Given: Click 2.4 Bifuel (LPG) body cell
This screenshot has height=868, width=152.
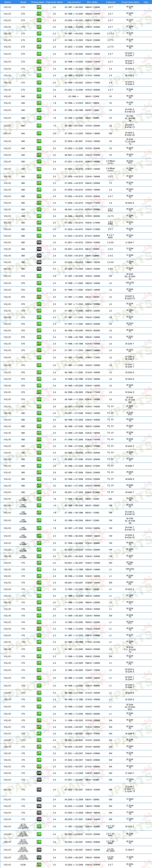Looking at the screenshot, I should point(110,162).
